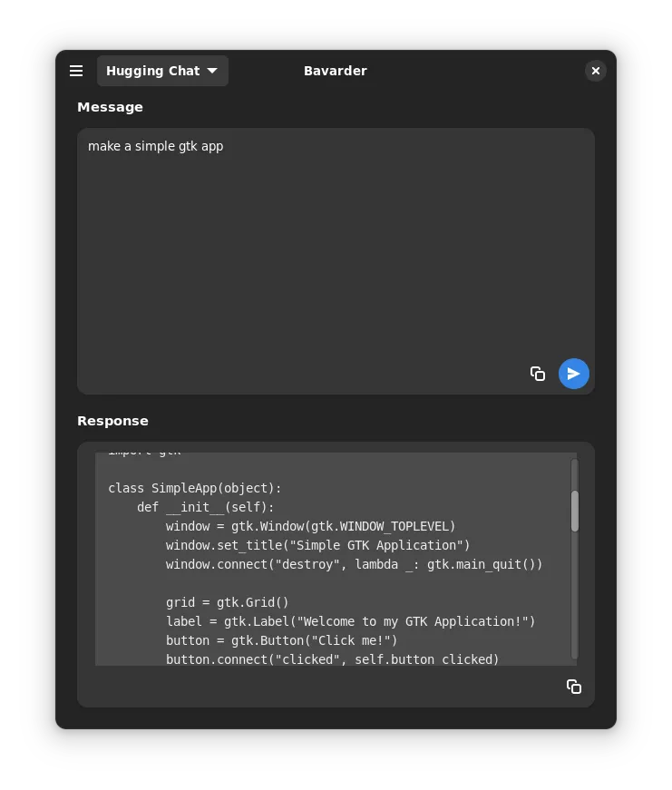Viewport: 672px width, 790px height.
Task: Grab the Response scrollbar thumb
Action: (574, 511)
